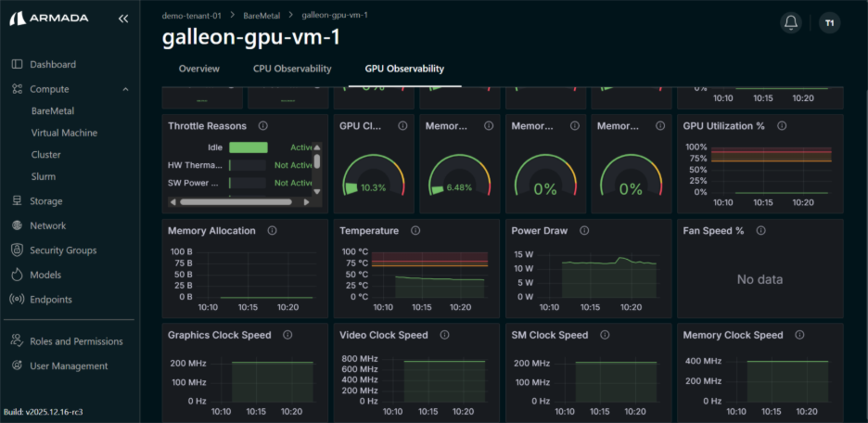This screenshot has width=868, height=423.
Task: Click info icon next to Graphics Clock Speed
Action: (x=287, y=335)
